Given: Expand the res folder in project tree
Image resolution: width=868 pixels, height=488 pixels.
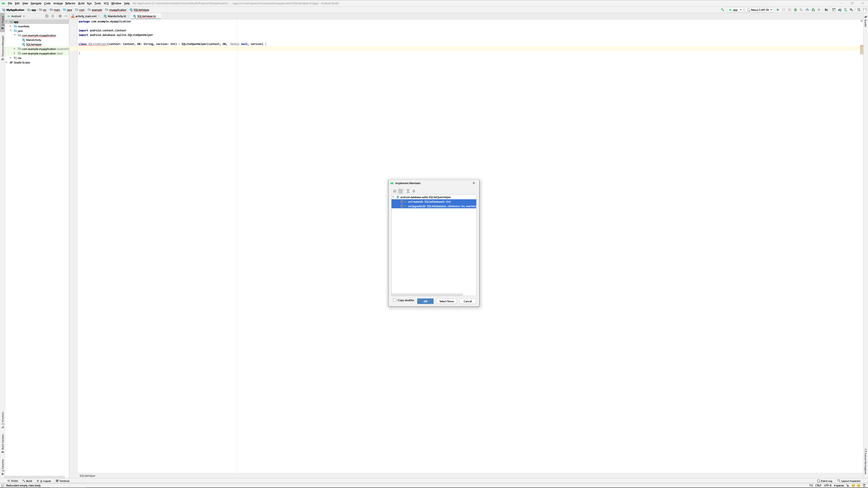Looking at the screenshot, I should coord(11,58).
